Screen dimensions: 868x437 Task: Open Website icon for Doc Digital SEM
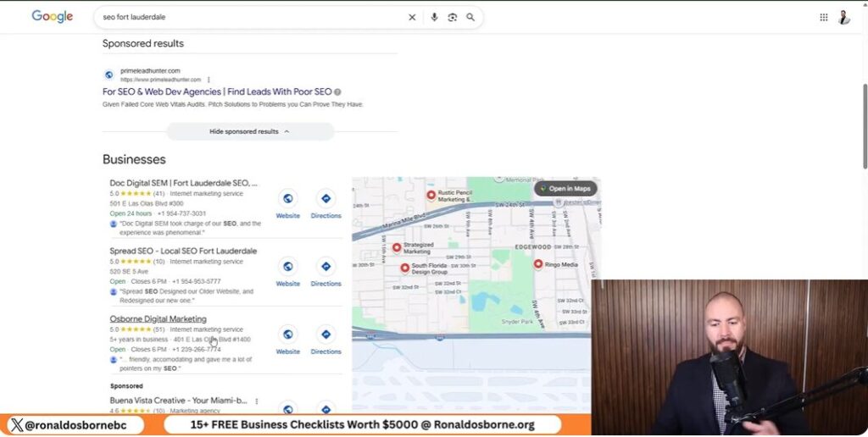click(288, 198)
